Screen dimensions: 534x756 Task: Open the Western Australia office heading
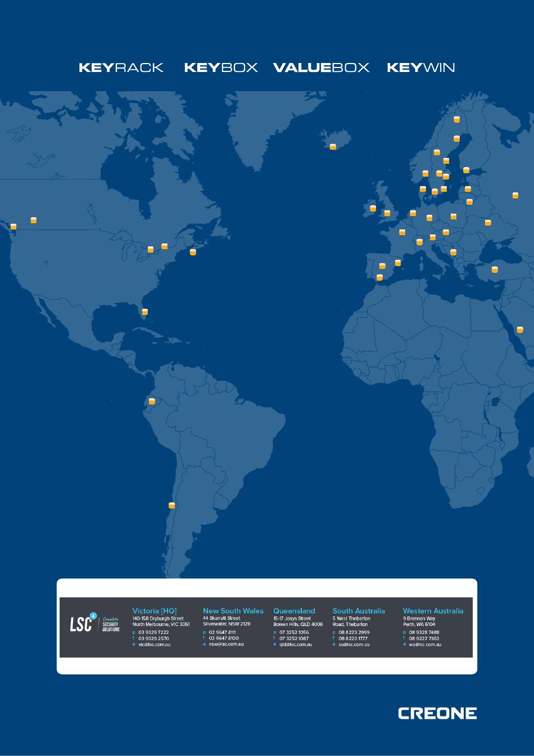(433, 611)
